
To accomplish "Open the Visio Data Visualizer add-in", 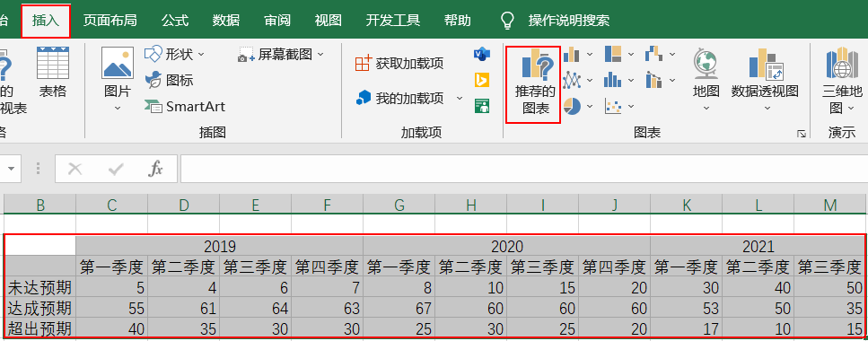I will (x=482, y=54).
